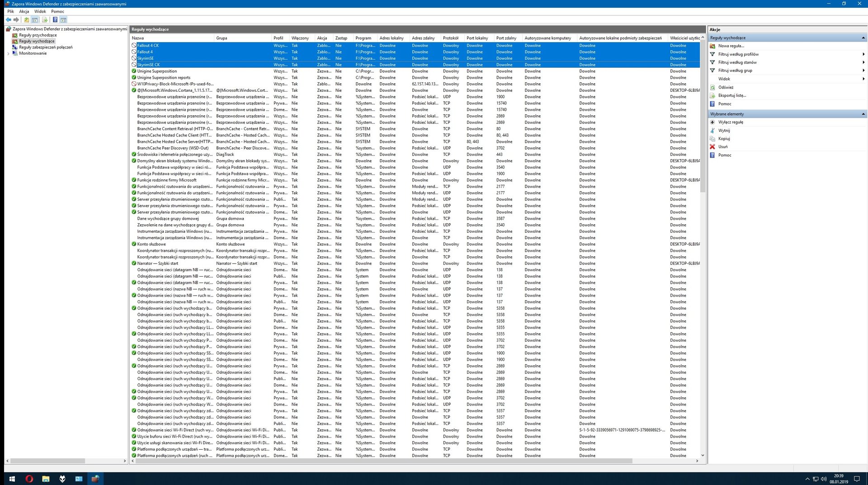This screenshot has width=868, height=485.
Task: Expand the Monitorowanie tree node
Action: coord(8,53)
